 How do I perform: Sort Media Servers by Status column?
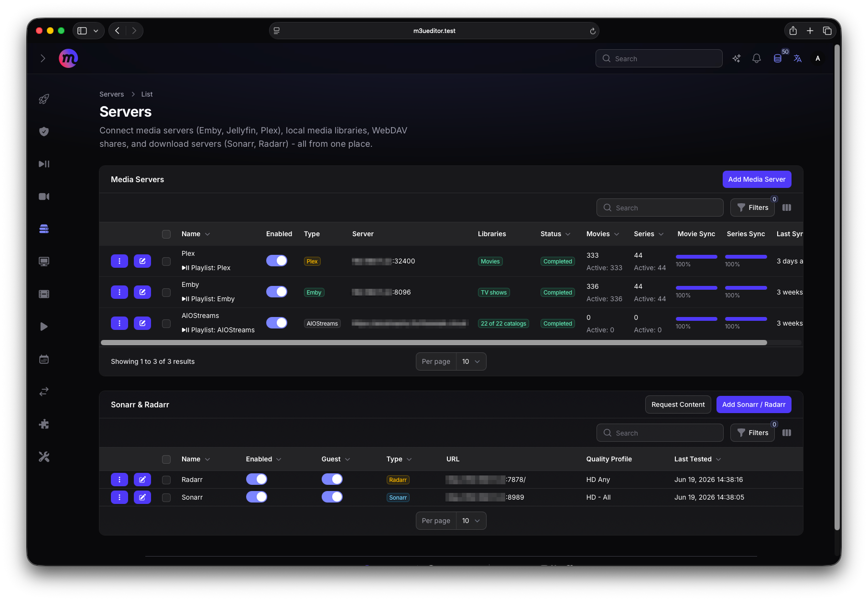(555, 234)
